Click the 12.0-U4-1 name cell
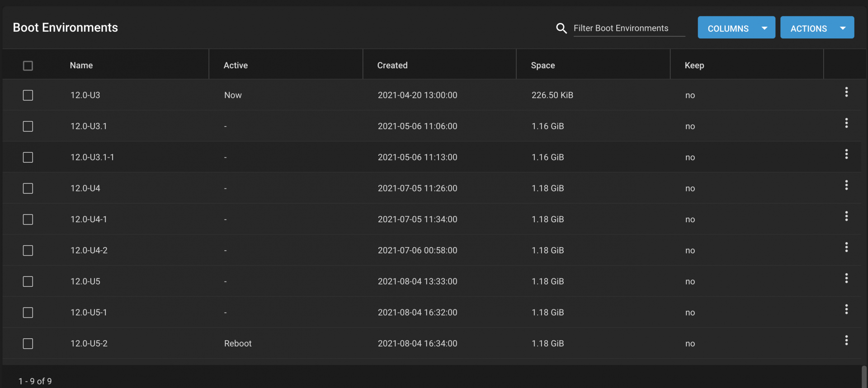The height and width of the screenshot is (388, 868). point(89,220)
